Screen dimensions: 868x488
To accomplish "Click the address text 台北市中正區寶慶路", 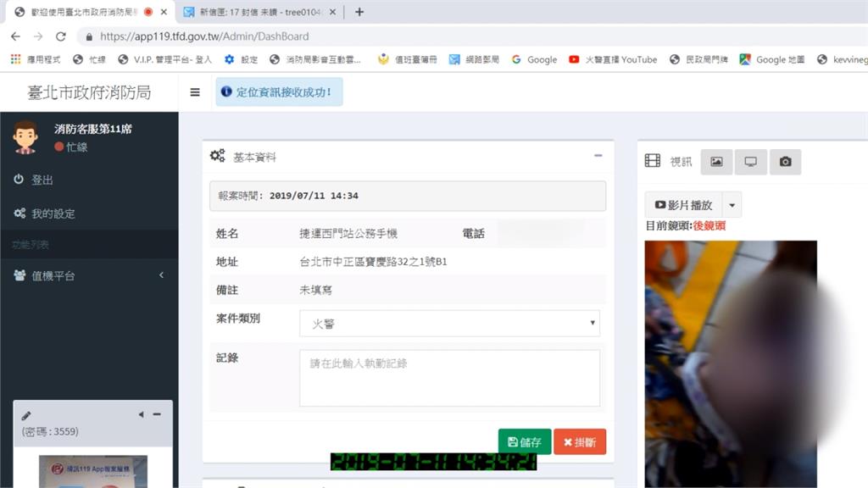I will (x=373, y=262).
